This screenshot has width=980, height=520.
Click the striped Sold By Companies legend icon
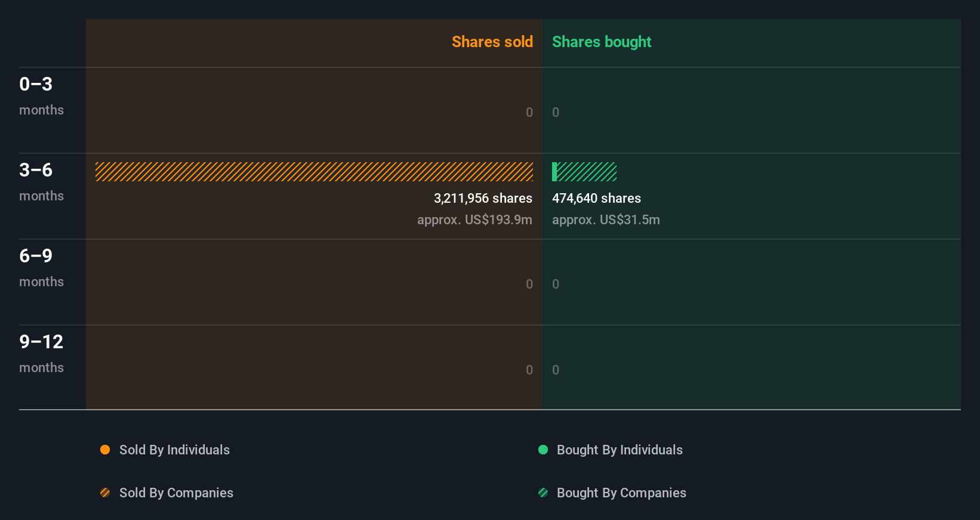105,493
